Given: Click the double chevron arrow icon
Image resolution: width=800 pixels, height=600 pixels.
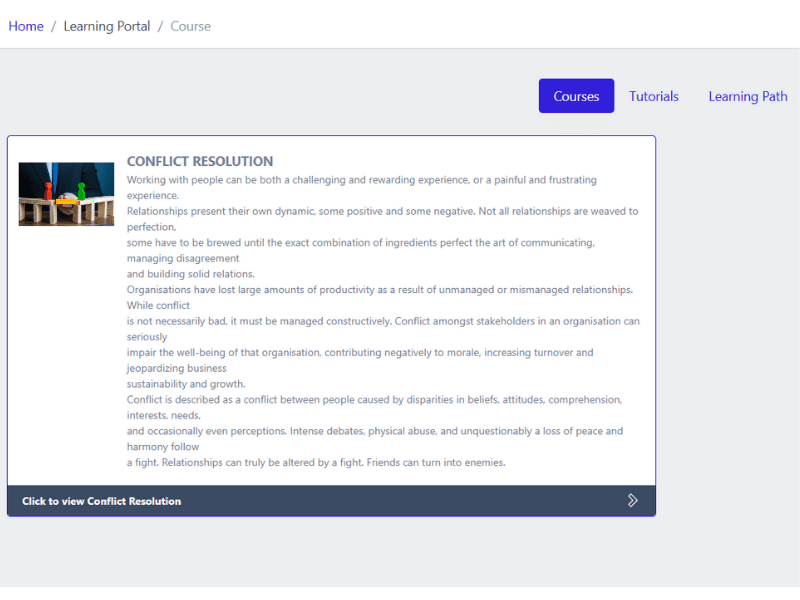Looking at the screenshot, I should coord(632,500).
